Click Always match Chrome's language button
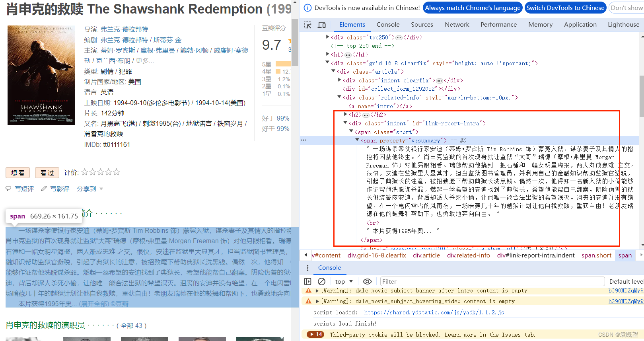Image resolution: width=644 pixels, height=341 pixels. [472, 8]
